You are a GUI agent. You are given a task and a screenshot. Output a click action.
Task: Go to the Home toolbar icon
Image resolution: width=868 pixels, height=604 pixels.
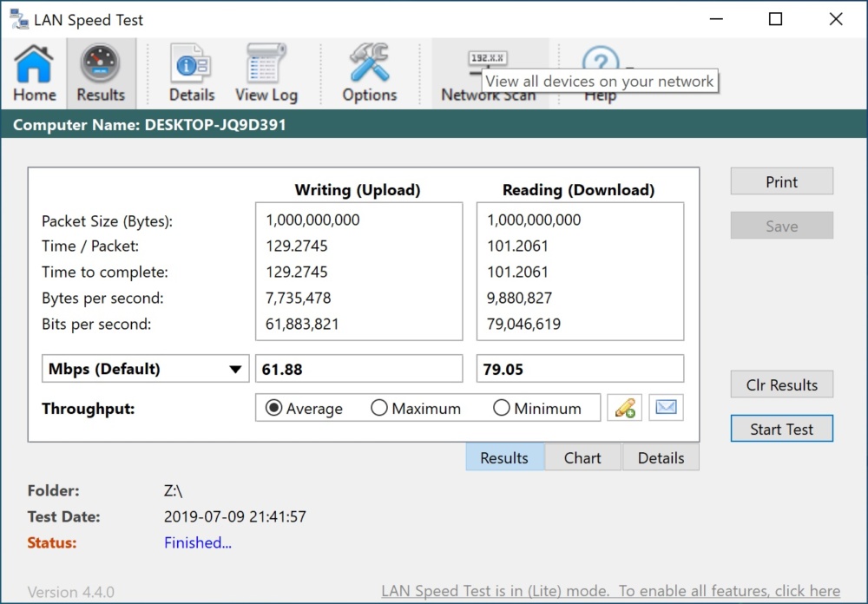click(34, 73)
